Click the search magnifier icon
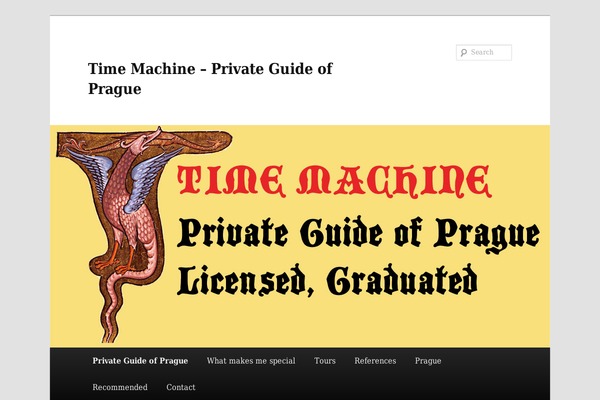 click(x=463, y=53)
